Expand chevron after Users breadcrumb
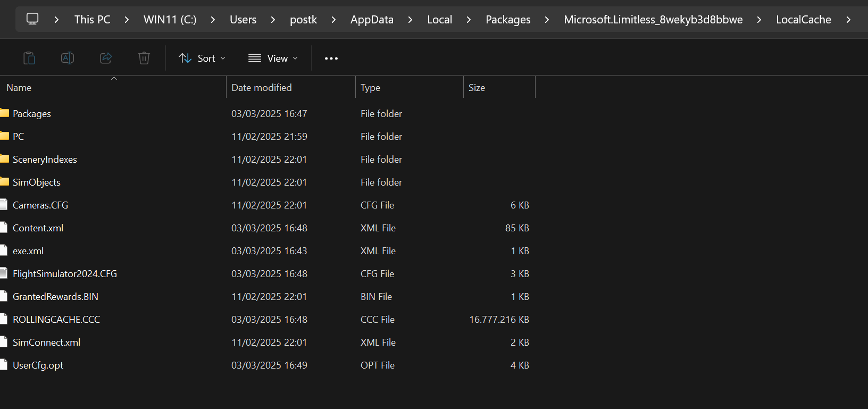Image resolution: width=868 pixels, height=409 pixels. coord(273,20)
